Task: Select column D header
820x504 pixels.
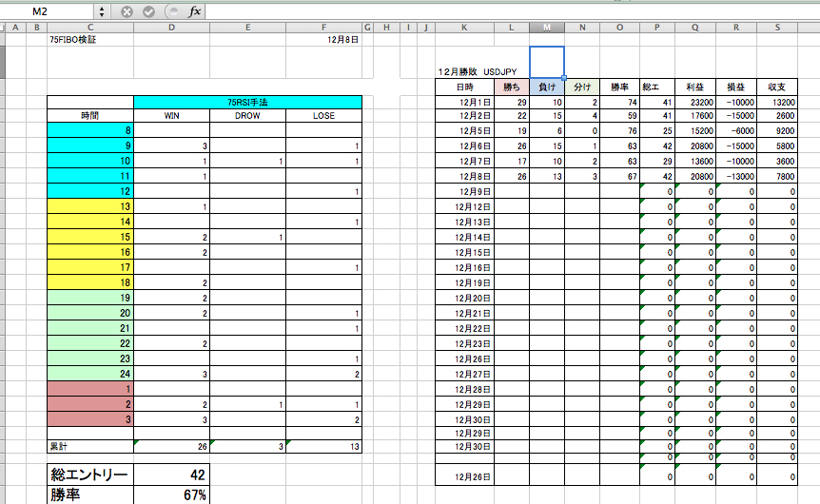Action: point(171,27)
